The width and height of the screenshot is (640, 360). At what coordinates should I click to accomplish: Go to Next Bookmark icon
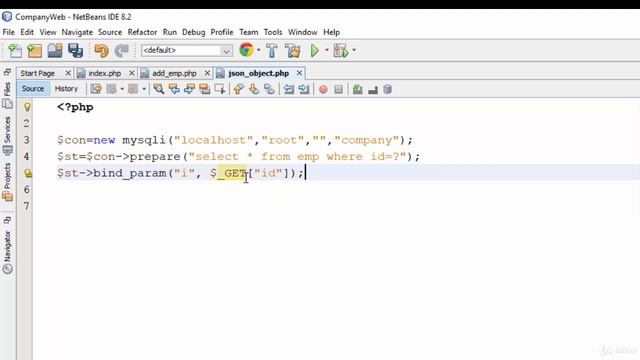[254, 89]
